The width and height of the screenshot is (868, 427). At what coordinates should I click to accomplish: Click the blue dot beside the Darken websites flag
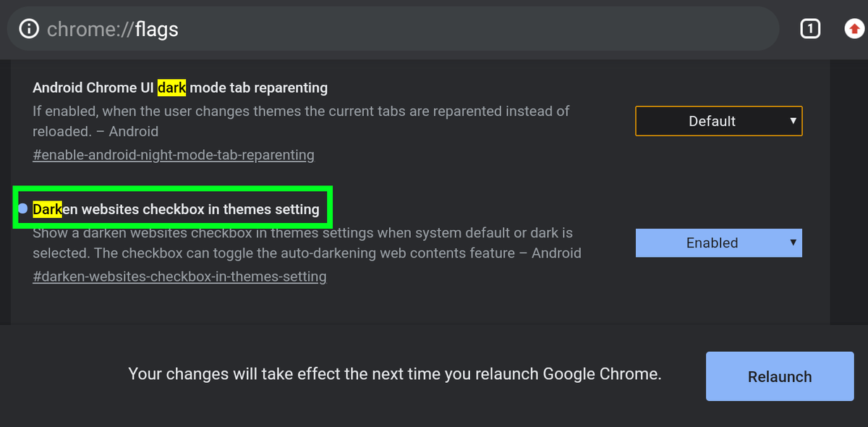coord(22,208)
